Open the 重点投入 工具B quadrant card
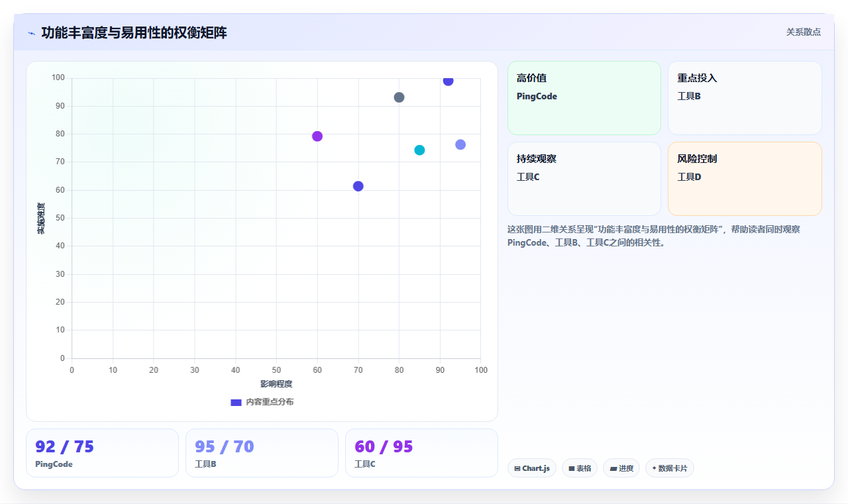848x504 pixels. [x=745, y=98]
